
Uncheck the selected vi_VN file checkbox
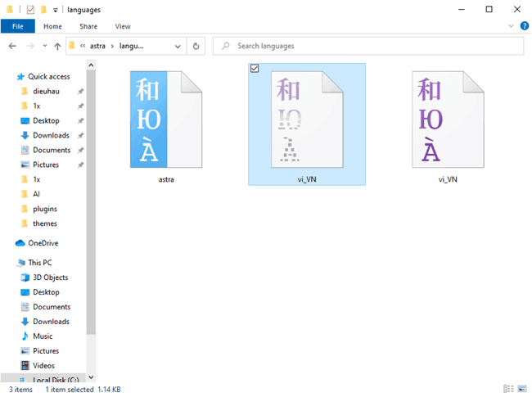(255, 70)
